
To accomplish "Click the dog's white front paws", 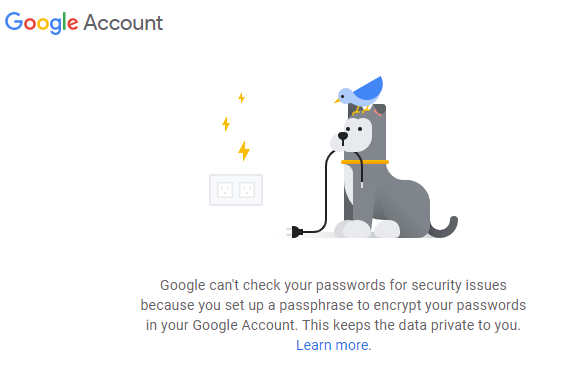I will [367, 229].
